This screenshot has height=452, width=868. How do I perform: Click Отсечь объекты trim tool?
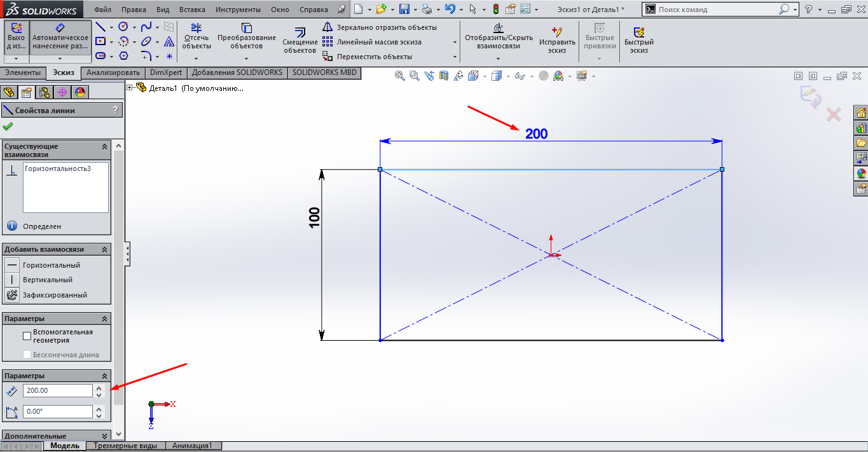click(196, 36)
